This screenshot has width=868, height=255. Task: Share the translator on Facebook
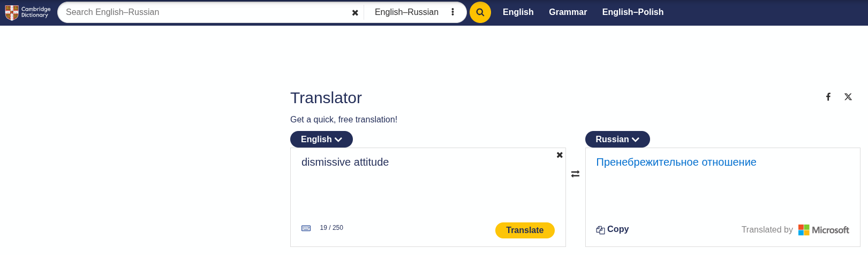coord(828,97)
